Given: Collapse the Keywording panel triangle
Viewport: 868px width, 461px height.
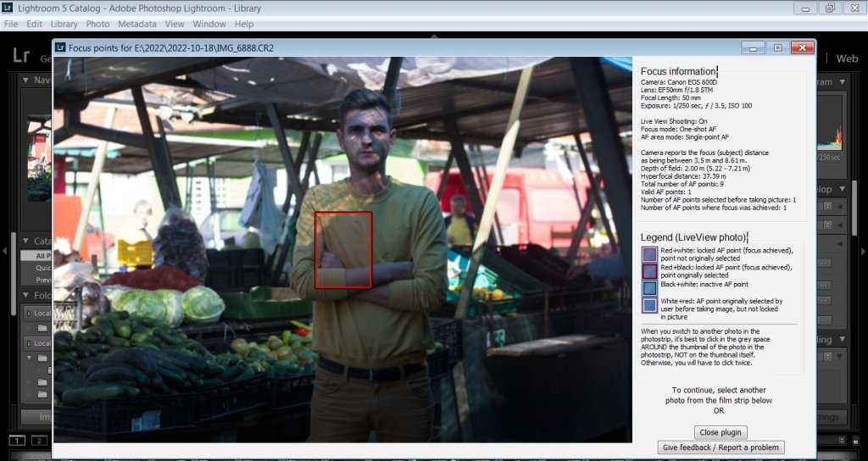Looking at the screenshot, I should [842, 339].
